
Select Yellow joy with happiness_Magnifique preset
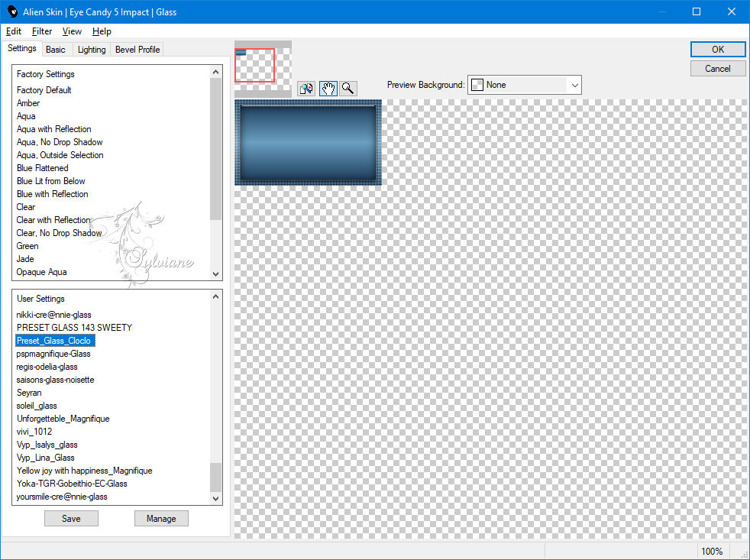click(x=84, y=471)
